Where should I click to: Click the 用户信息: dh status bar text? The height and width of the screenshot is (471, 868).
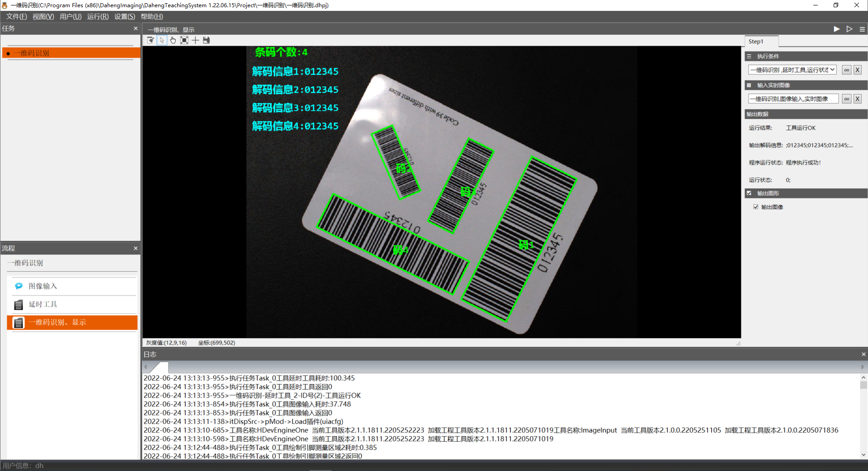click(x=23, y=466)
